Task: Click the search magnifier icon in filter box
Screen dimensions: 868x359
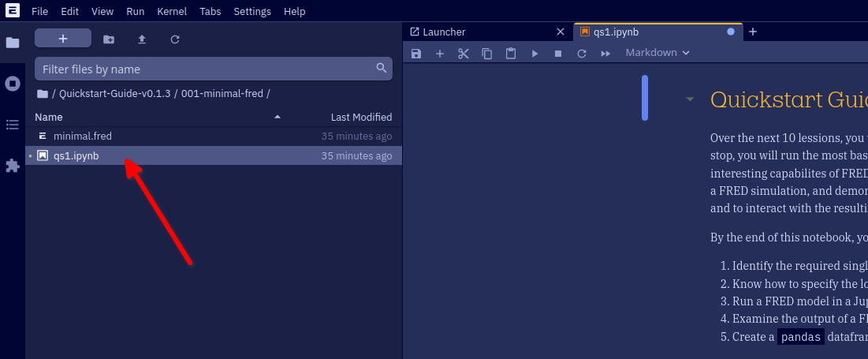Action: click(381, 68)
